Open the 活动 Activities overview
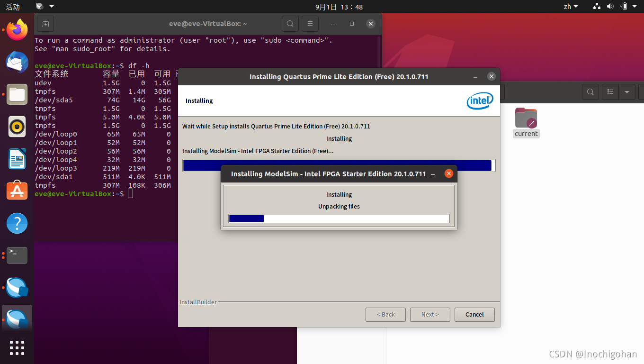Screen dimensions: 644x364 pos(13,7)
